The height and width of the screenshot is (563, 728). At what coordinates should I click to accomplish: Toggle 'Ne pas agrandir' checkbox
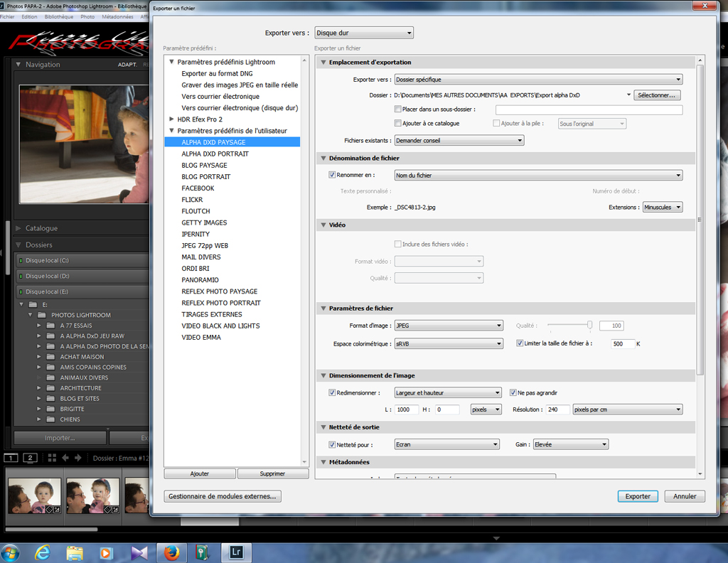click(x=513, y=392)
